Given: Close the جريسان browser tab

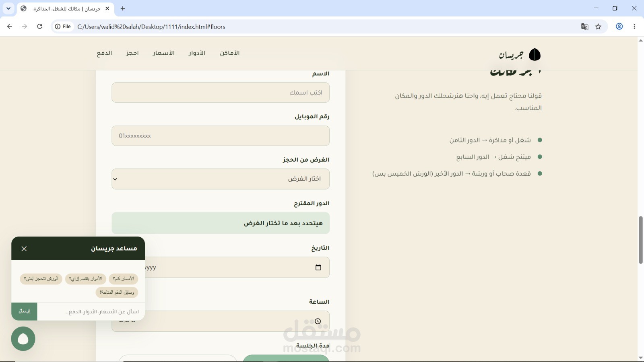Looking at the screenshot, I should coord(107,8).
